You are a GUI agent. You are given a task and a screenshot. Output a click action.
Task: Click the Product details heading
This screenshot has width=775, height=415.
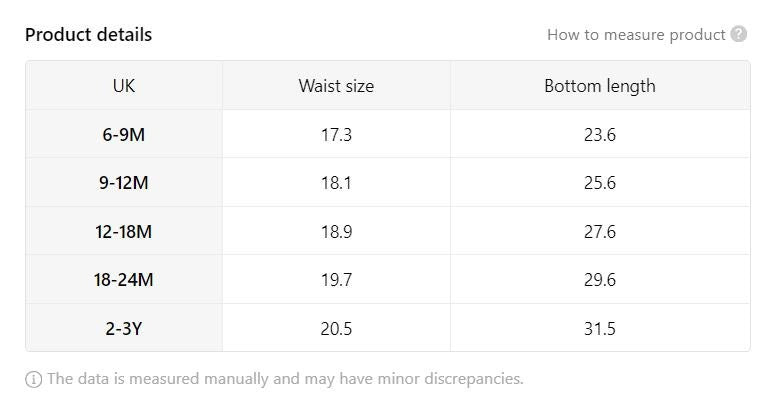(x=89, y=34)
